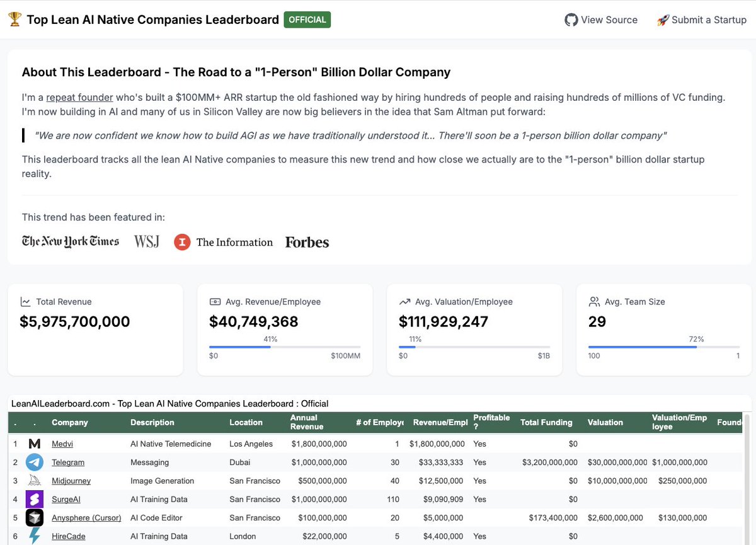Click the Image Generation description cell

coord(163,481)
